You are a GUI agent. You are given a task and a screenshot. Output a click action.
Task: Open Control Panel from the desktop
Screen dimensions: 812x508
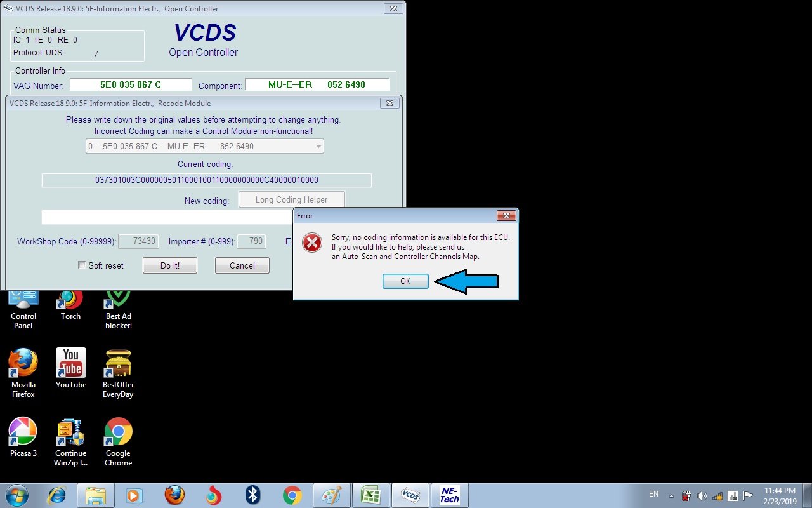pyautogui.click(x=23, y=298)
